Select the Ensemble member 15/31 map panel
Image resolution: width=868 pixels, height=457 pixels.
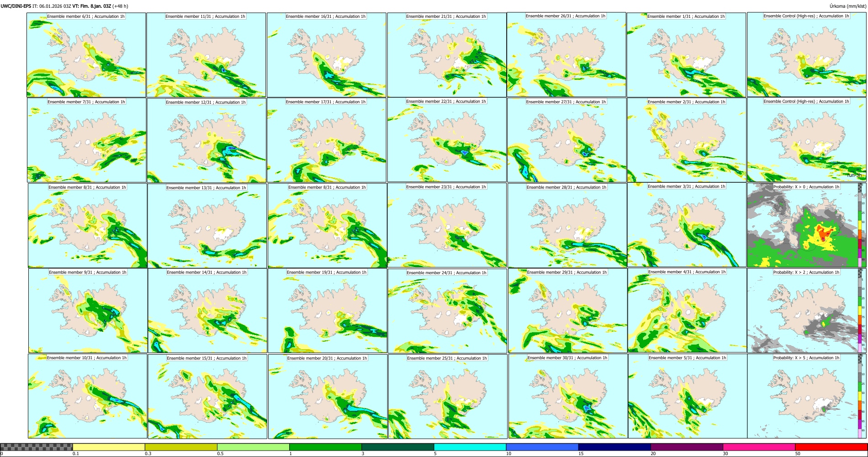click(207, 397)
